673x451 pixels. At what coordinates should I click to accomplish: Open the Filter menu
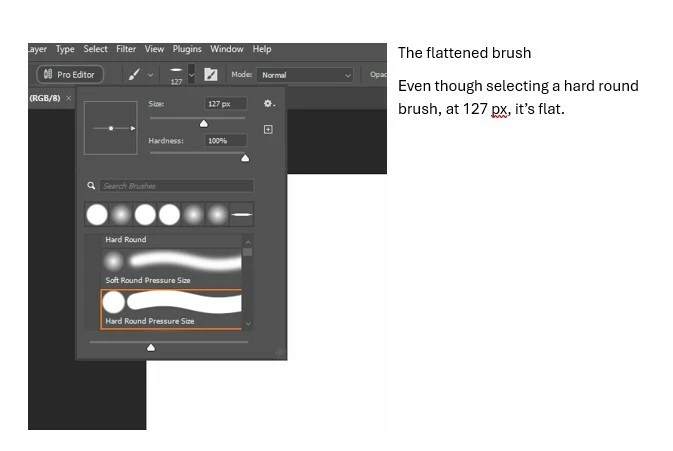[x=126, y=49]
